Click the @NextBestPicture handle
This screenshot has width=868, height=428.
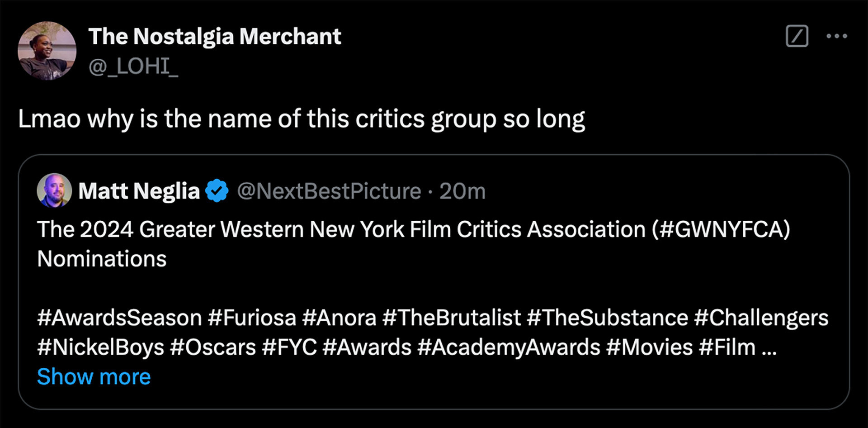tap(329, 191)
